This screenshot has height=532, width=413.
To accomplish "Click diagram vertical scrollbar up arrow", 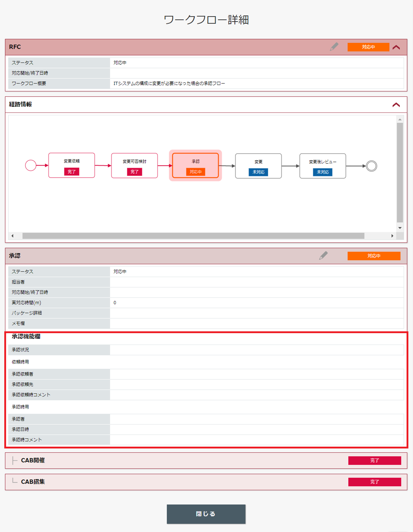I will [400, 119].
